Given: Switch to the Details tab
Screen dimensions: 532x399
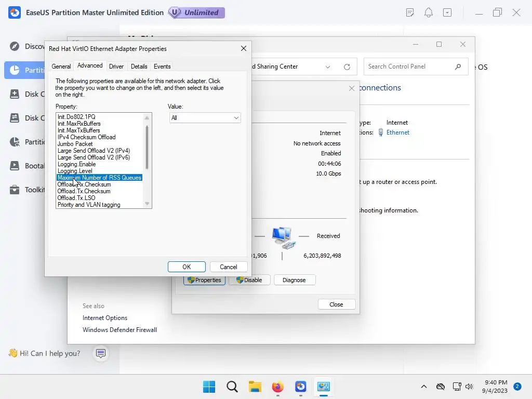Looking at the screenshot, I should click(139, 66).
